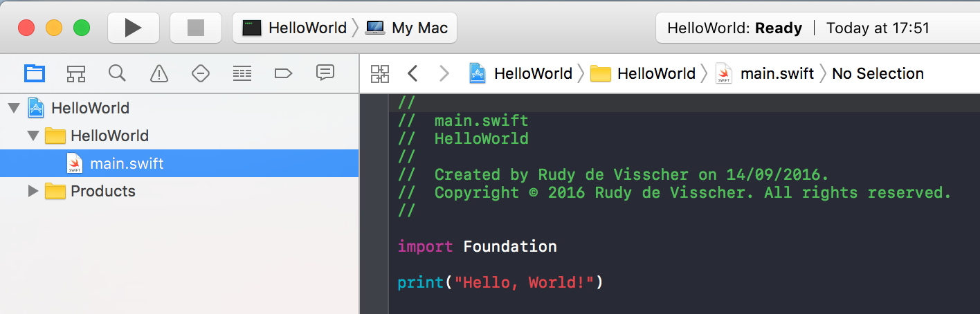This screenshot has height=314, width=980.
Task: Click HelloWorld project in the jump bar
Action: tap(520, 73)
